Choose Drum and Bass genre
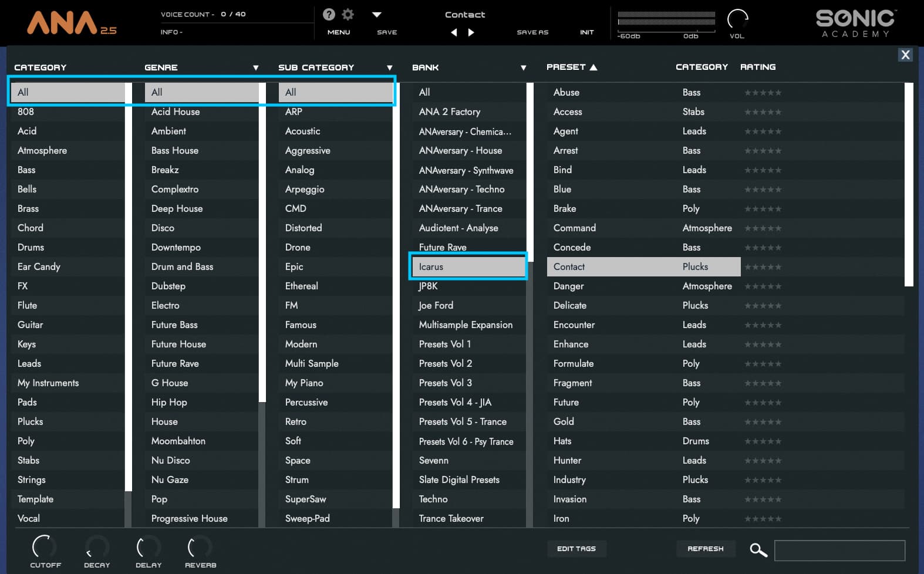 coord(201,266)
